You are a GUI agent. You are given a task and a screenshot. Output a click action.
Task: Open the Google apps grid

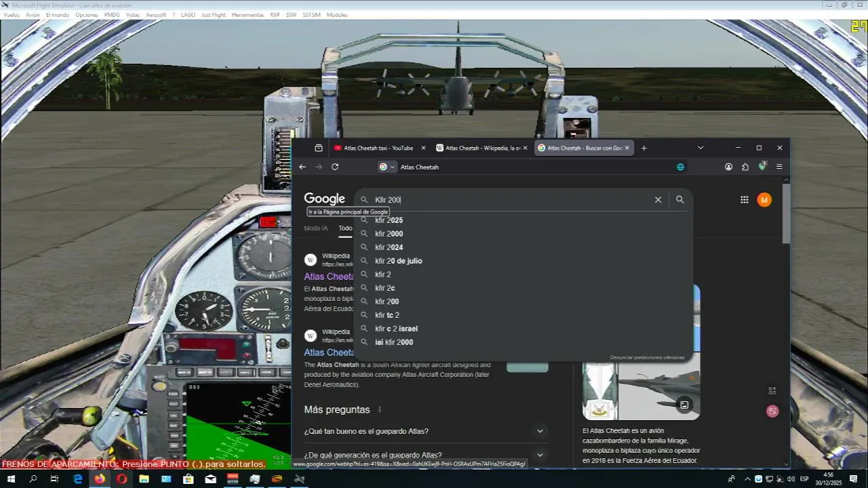(745, 200)
